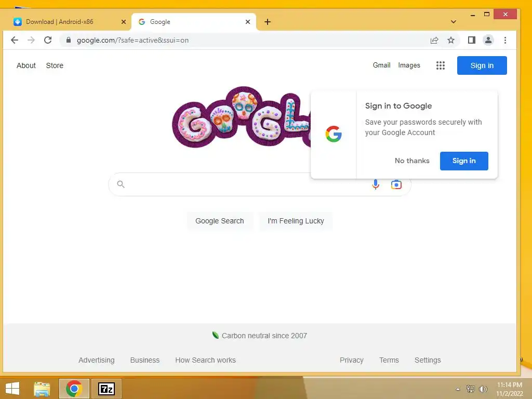Bookmark this tab with the star icon
Image resolution: width=532 pixels, height=399 pixels.
pos(450,40)
